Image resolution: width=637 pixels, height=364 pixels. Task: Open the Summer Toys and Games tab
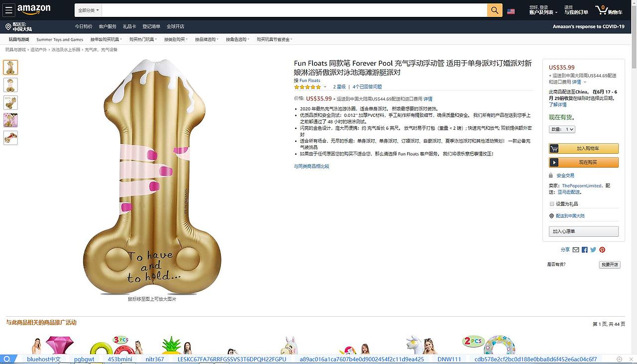coord(60,39)
